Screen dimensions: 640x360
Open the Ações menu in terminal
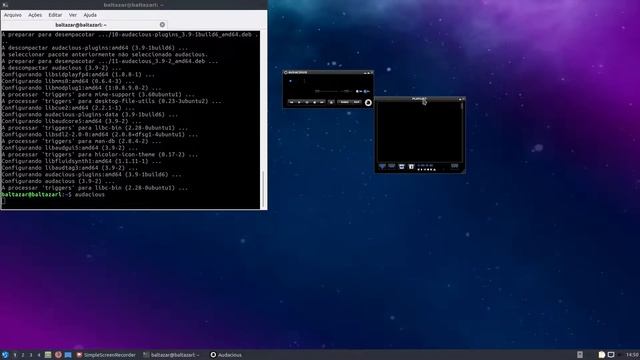click(x=35, y=15)
